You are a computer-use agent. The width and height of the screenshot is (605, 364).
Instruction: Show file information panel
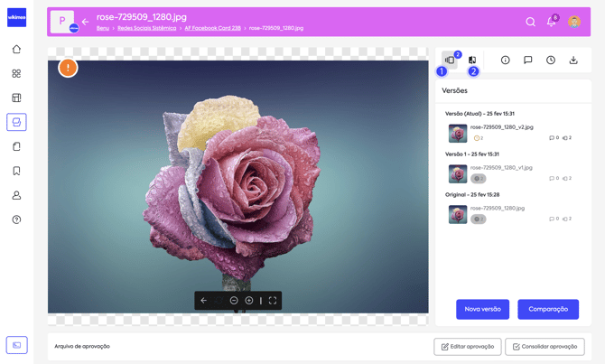tap(506, 61)
